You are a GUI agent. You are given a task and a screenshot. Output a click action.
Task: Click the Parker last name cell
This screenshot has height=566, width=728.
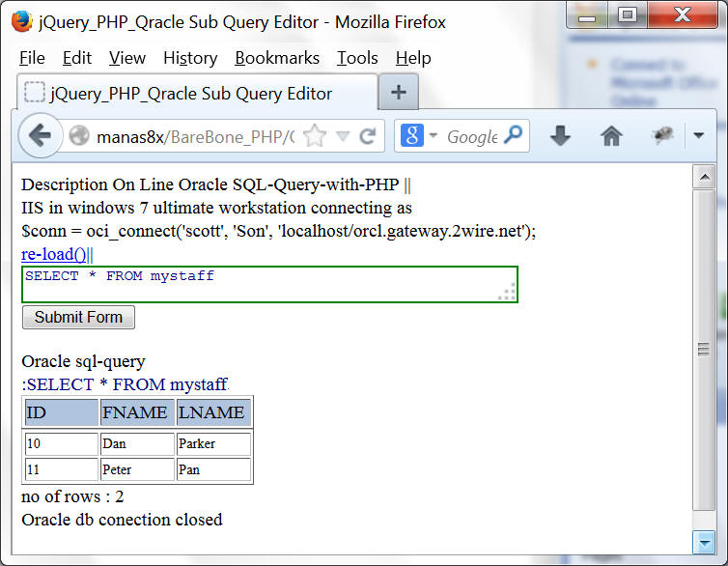pyautogui.click(x=213, y=443)
